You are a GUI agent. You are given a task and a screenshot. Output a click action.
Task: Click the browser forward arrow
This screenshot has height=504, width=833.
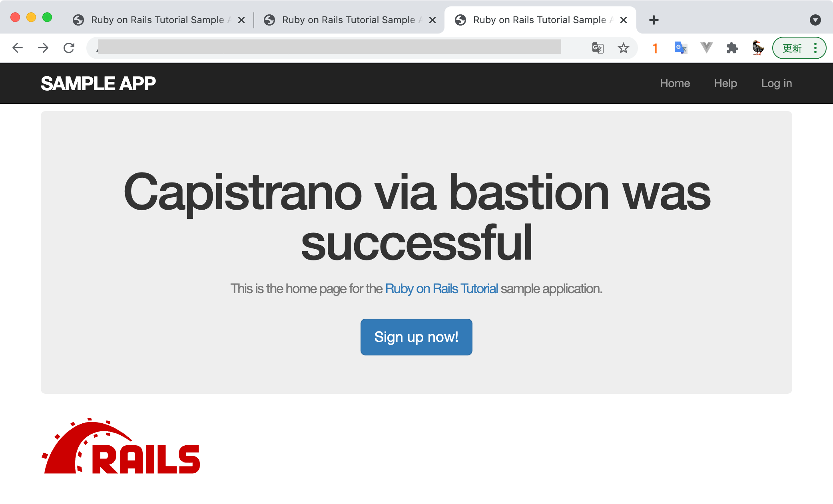pyautogui.click(x=43, y=48)
